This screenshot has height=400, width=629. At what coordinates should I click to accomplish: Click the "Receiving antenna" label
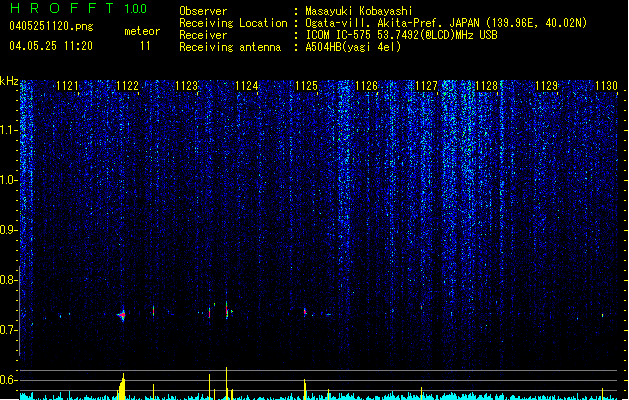click(230, 47)
